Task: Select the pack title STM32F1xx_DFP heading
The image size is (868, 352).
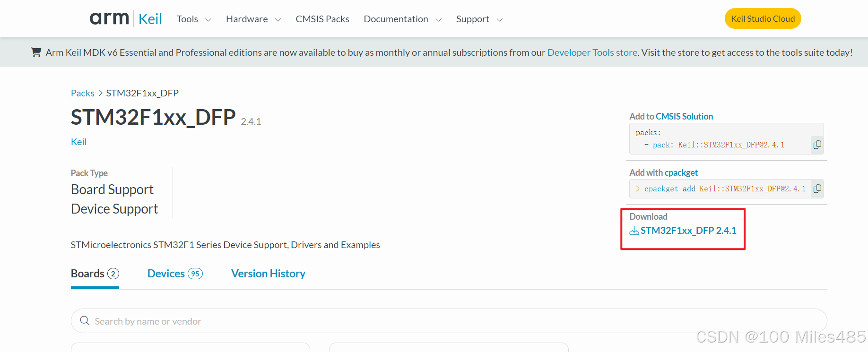Action: 153,117
